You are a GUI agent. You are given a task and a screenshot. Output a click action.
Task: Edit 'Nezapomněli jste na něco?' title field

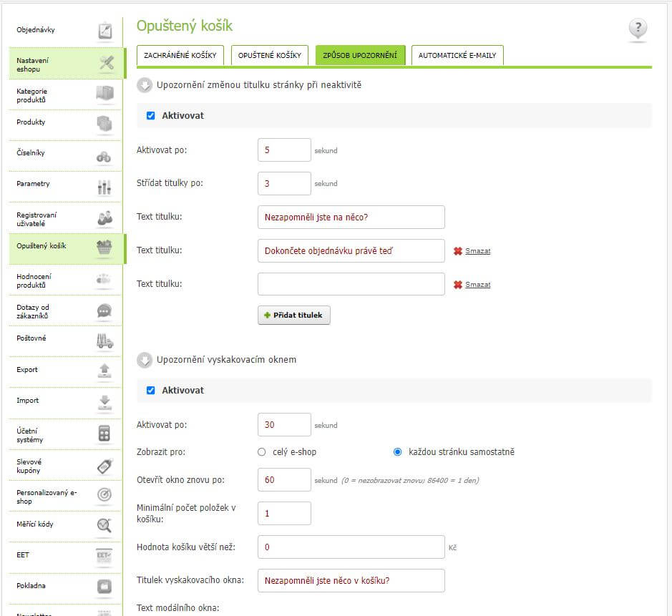pyautogui.click(x=351, y=217)
